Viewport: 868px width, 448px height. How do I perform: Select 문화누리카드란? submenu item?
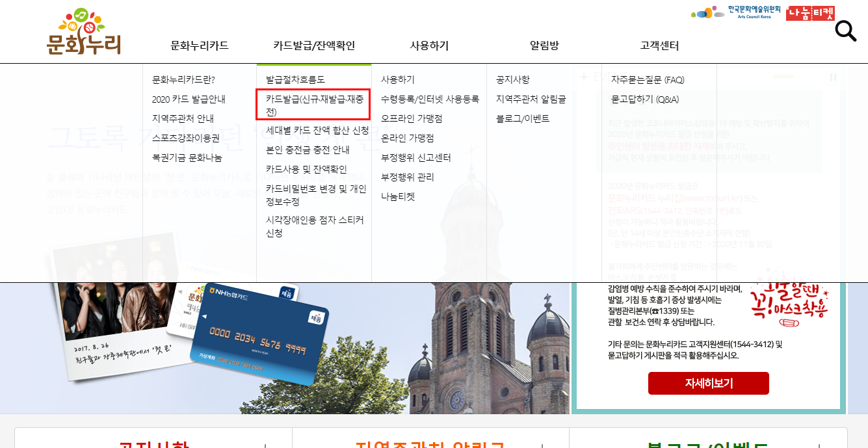183,79
